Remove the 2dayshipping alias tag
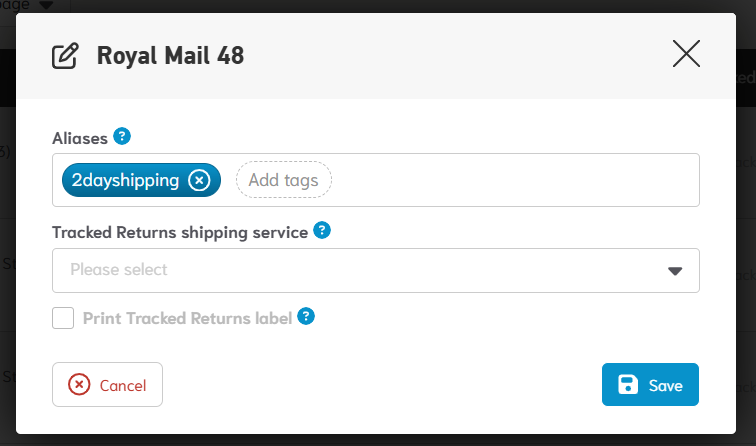The image size is (756, 446). (x=199, y=180)
